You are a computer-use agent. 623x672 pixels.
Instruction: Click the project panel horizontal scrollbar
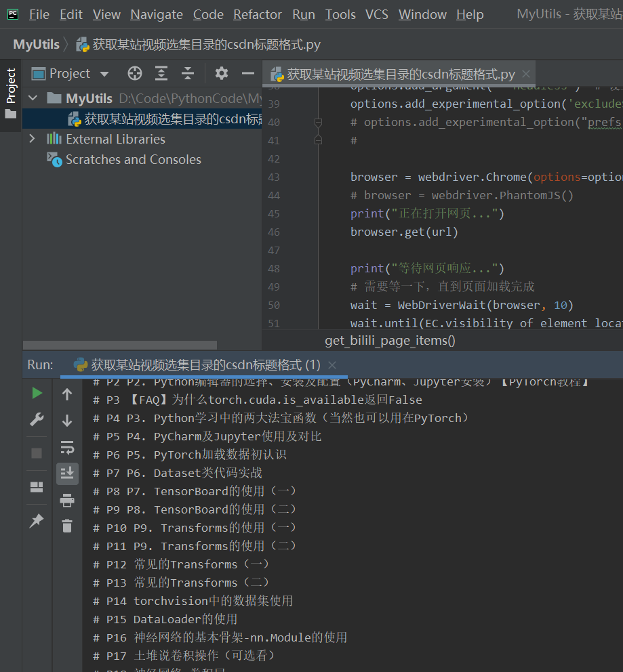(120, 345)
